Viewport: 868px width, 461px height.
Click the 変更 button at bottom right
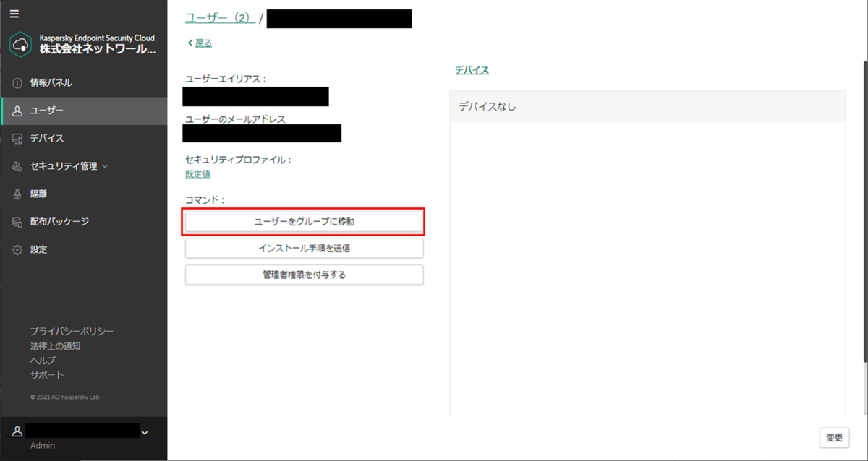pos(835,437)
